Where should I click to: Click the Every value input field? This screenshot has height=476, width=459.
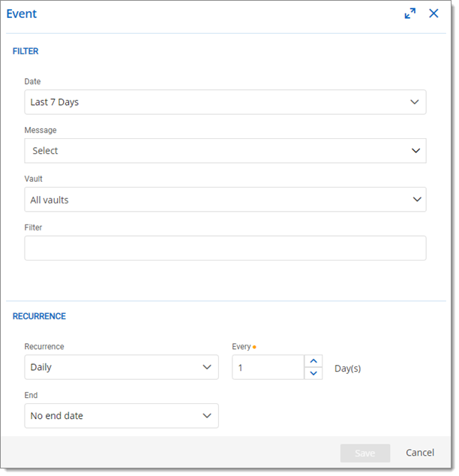point(268,367)
